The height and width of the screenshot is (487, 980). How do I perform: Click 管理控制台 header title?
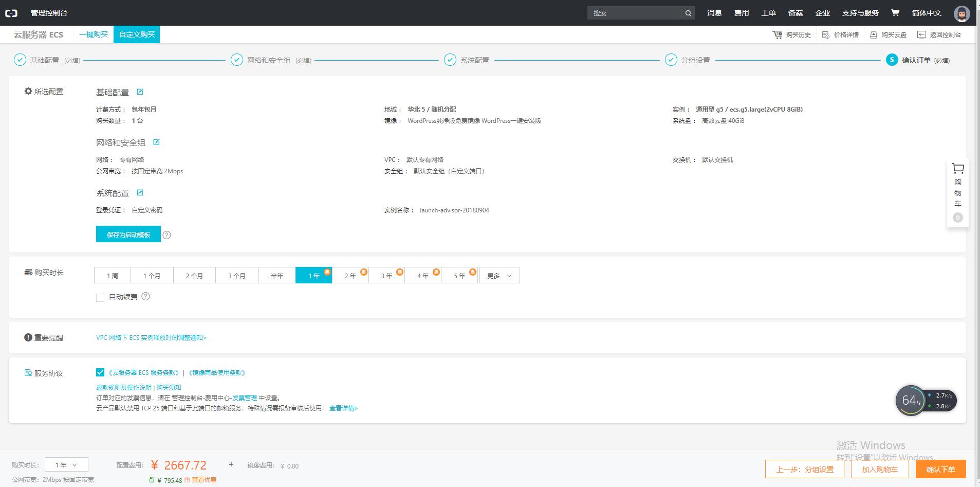[x=49, y=13]
